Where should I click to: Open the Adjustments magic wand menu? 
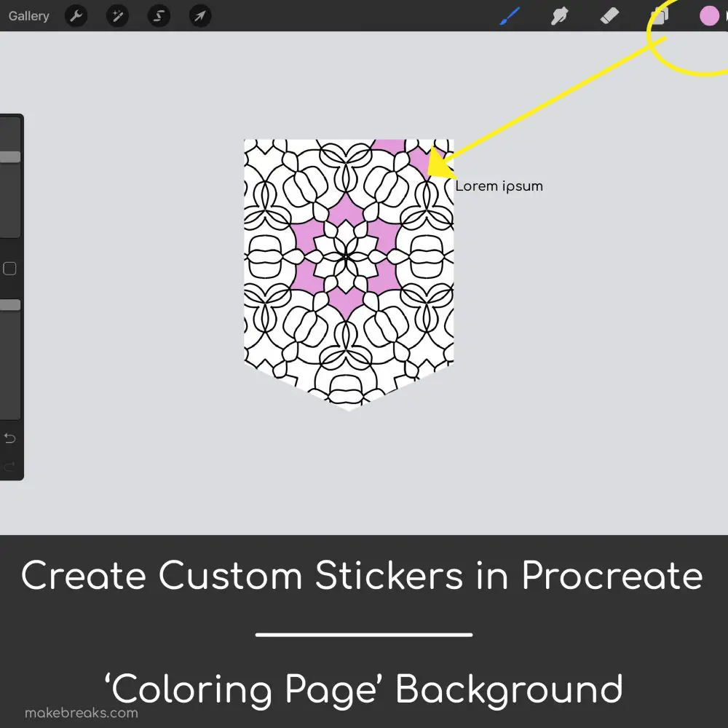[117, 16]
